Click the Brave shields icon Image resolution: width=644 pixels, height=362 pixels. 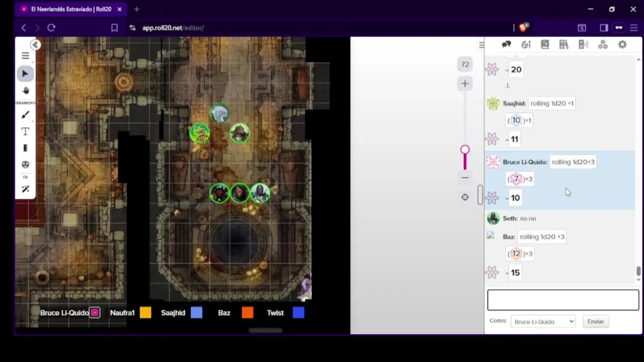point(523,28)
